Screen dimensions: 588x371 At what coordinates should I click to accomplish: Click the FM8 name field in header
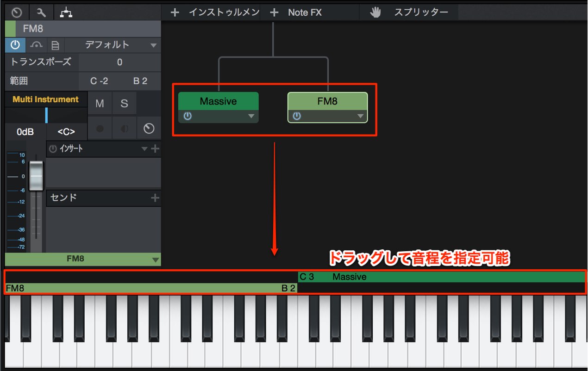(x=88, y=29)
